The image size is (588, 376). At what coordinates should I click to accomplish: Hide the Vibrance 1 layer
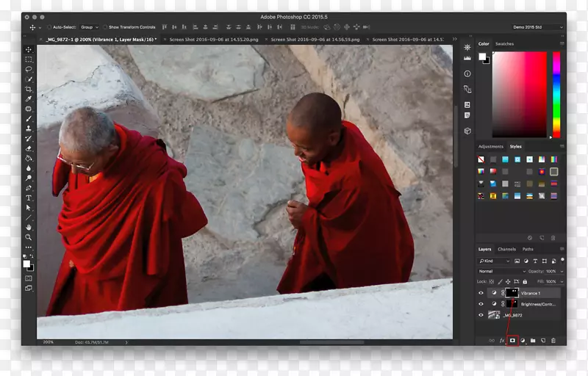481,292
